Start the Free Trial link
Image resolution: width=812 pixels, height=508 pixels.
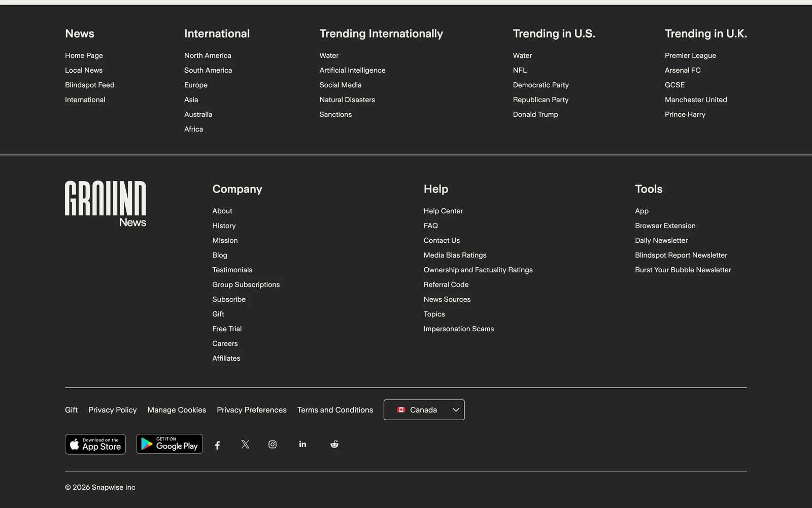(227, 329)
